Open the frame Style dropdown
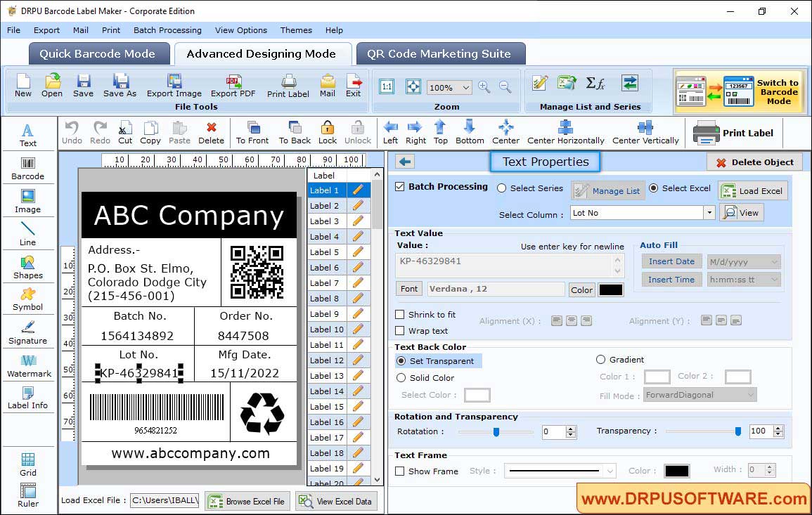The width and height of the screenshot is (812, 515). point(610,471)
